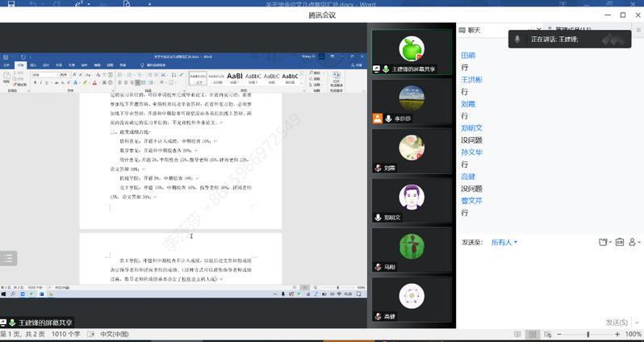This screenshot has width=644, height=342.
Task: Click the speaking indicator microphone icon
Action: (x=517, y=39)
